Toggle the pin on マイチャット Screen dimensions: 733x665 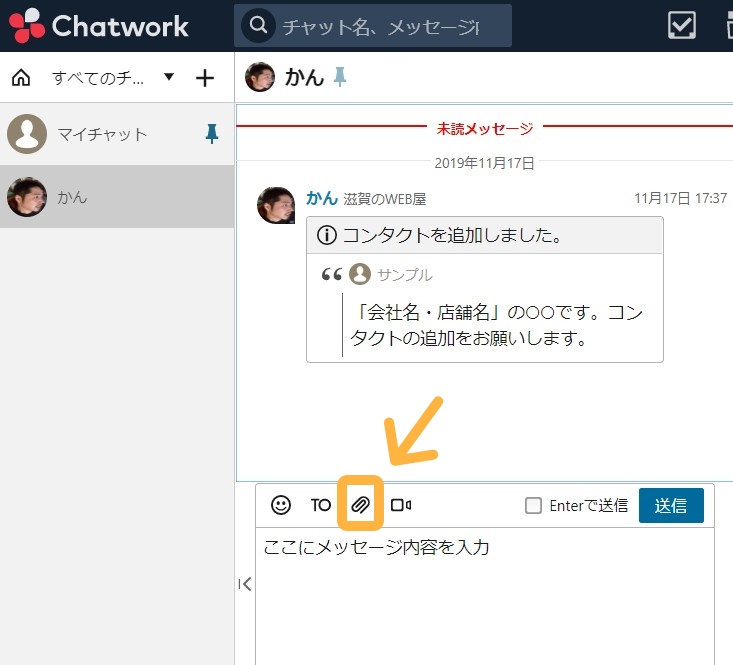click(x=211, y=134)
